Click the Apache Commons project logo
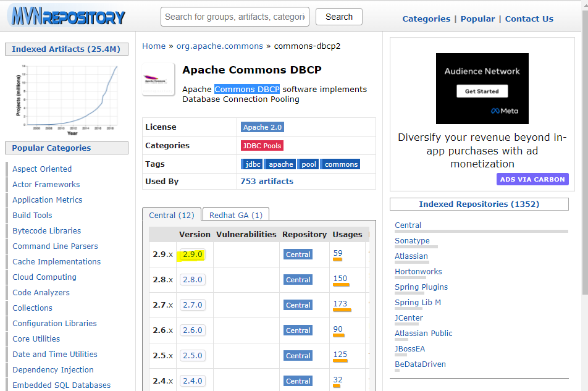The height and width of the screenshot is (391, 588). (158, 79)
